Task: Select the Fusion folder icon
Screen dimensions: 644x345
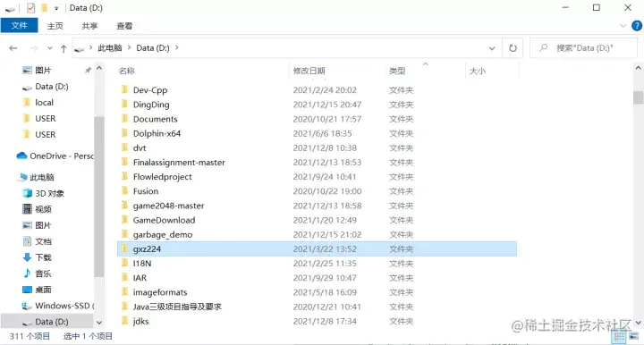Action: click(x=125, y=190)
